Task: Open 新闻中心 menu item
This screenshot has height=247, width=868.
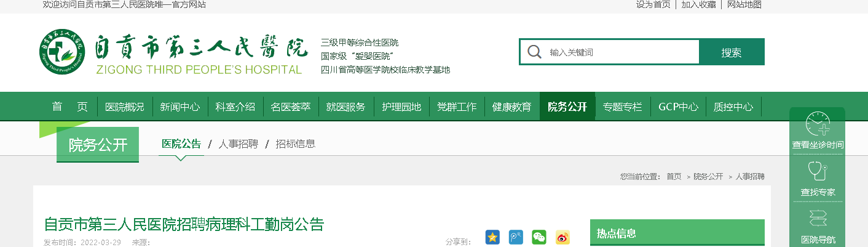Action: (180, 107)
